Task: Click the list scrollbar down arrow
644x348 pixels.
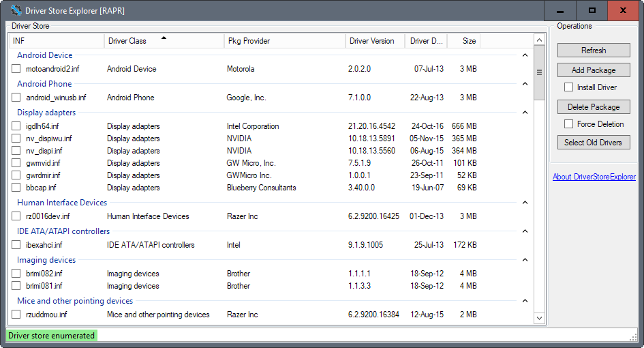Action: pos(539,318)
